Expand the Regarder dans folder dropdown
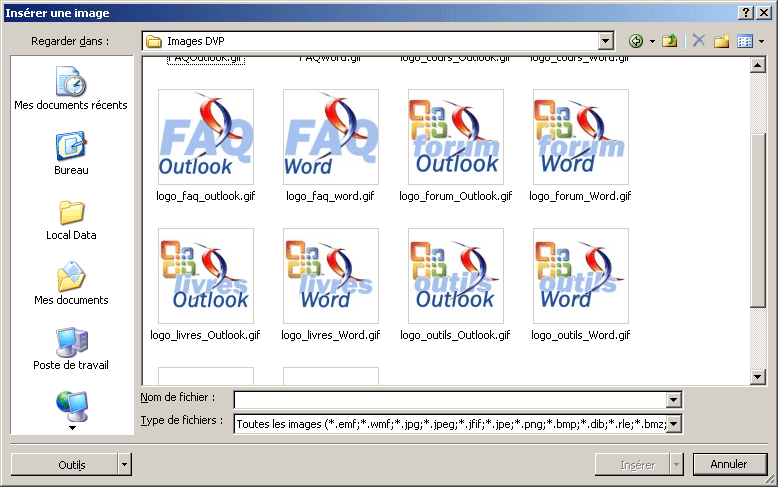The width and height of the screenshot is (778, 487). [605, 41]
